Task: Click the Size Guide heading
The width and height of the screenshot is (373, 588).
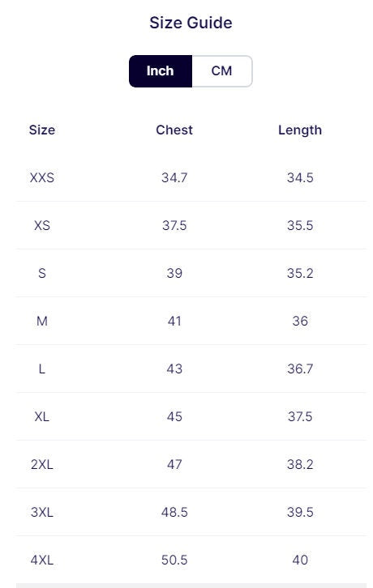Action: (191, 23)
